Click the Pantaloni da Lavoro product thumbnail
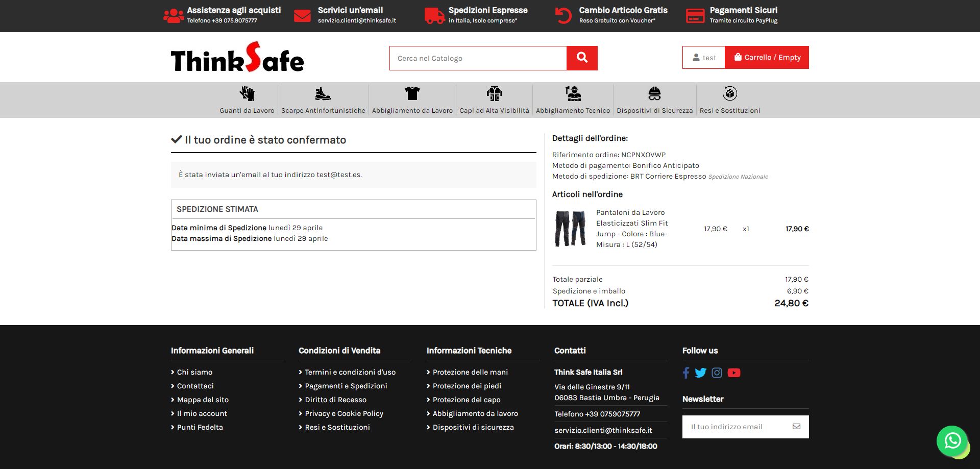980x469 pixels. click(x=570, y=229)
